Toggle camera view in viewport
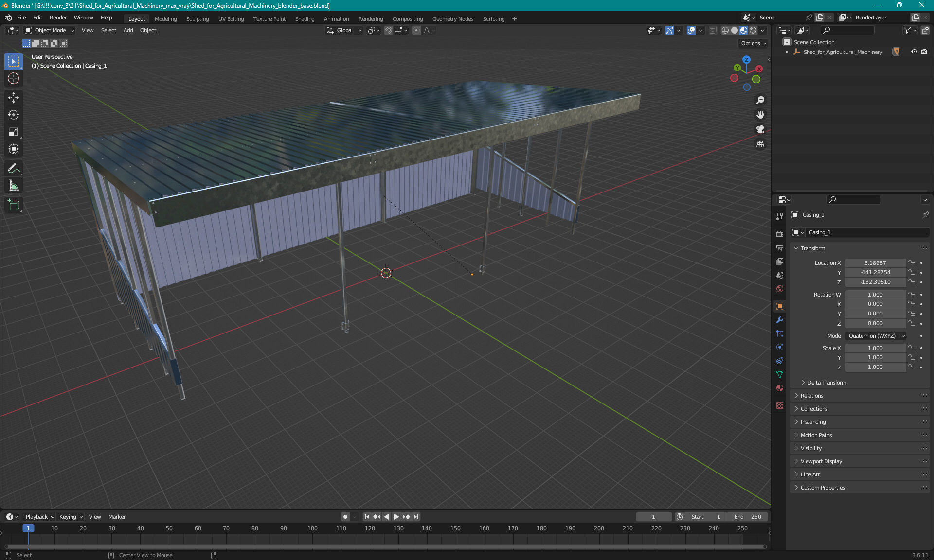 click(x=760, y=129)
